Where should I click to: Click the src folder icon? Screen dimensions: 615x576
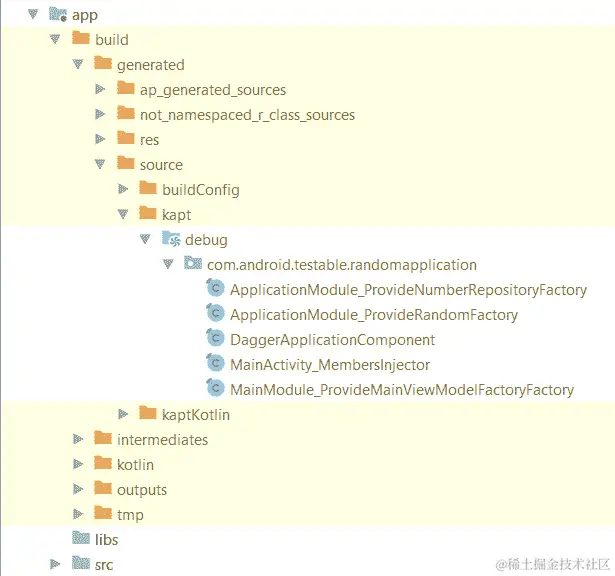pyautogui.click(x=81, y=563)
